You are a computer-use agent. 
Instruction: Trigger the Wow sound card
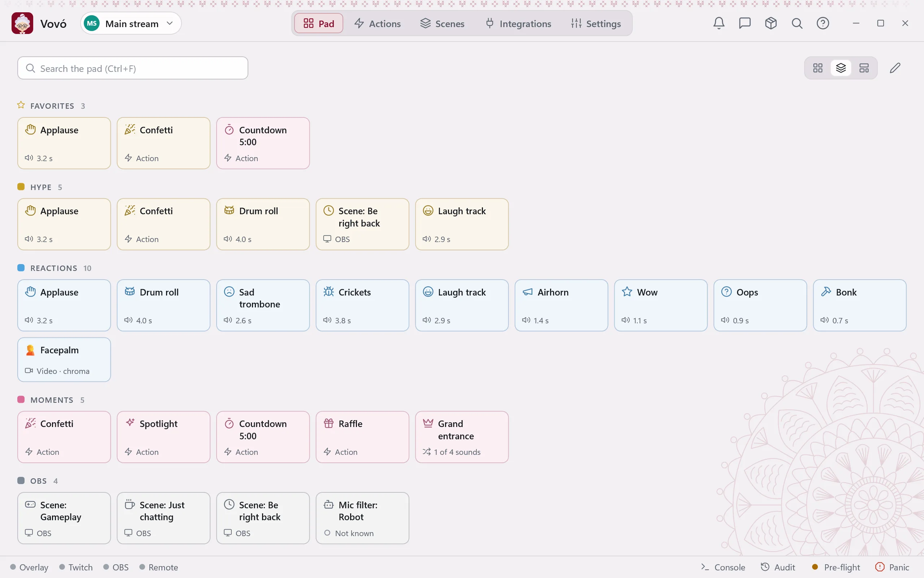coord(661,305)
